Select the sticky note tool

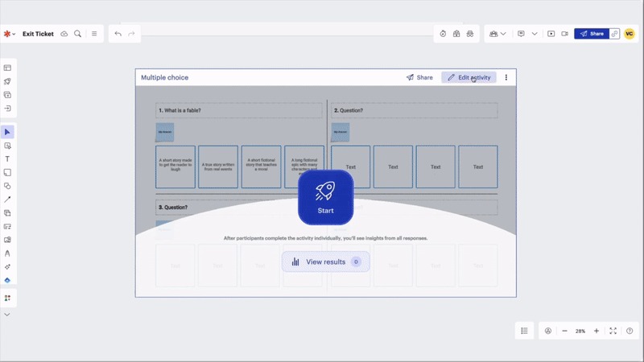pos(7,172)
